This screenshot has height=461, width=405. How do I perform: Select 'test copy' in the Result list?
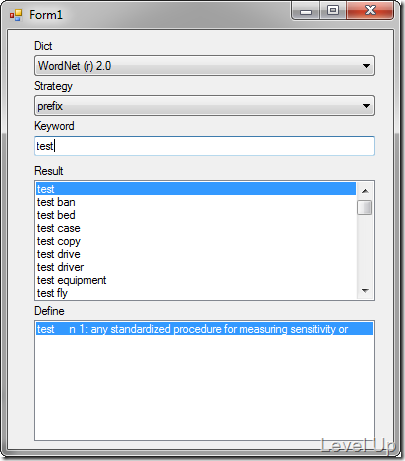[196, 241]
